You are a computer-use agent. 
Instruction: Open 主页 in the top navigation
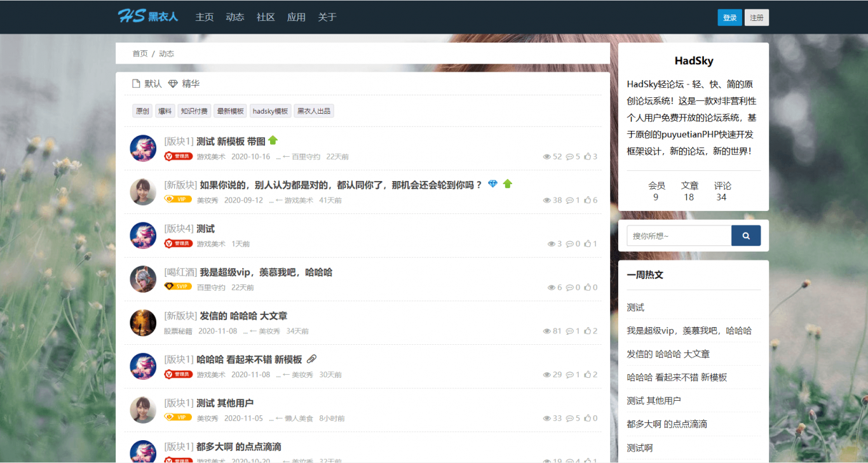click(205, 17)
